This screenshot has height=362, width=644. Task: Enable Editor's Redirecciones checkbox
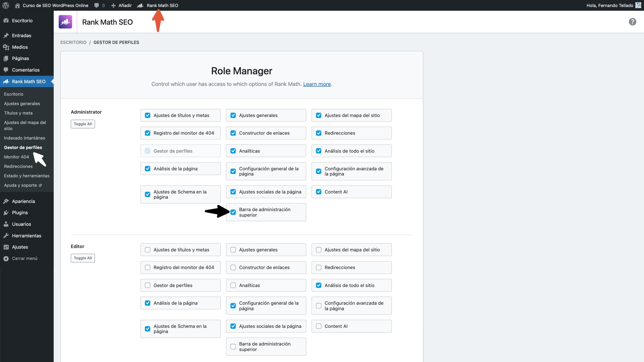click(x=319, y=268)
